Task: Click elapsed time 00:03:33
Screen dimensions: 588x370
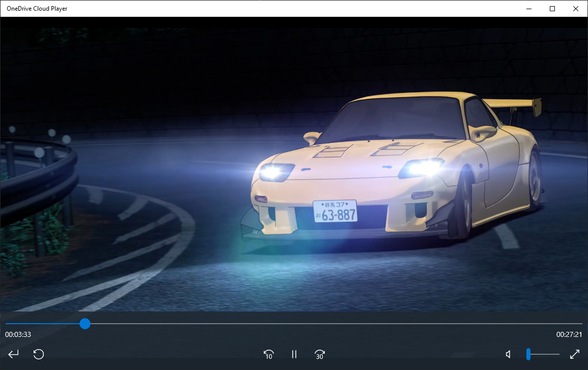Action: 18,334
